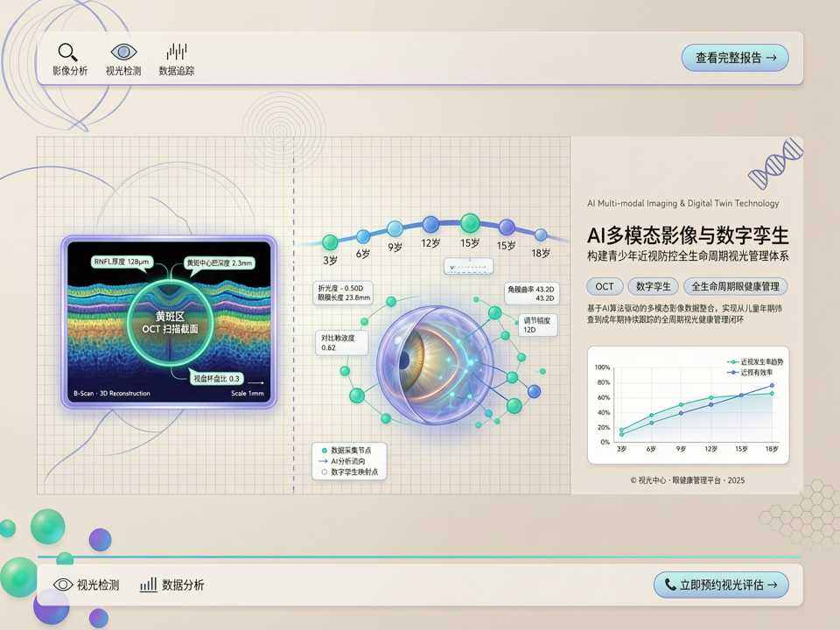This screenshot has width=840, height=630.
Task: Open 数据分析 bar chart icon in bottom bar
Action: coord(149,584)
